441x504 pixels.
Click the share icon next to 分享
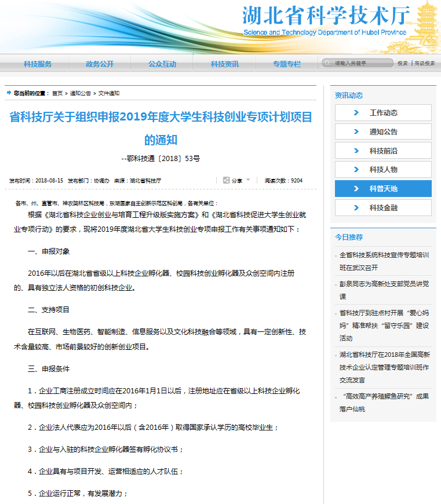pos(226,180)
